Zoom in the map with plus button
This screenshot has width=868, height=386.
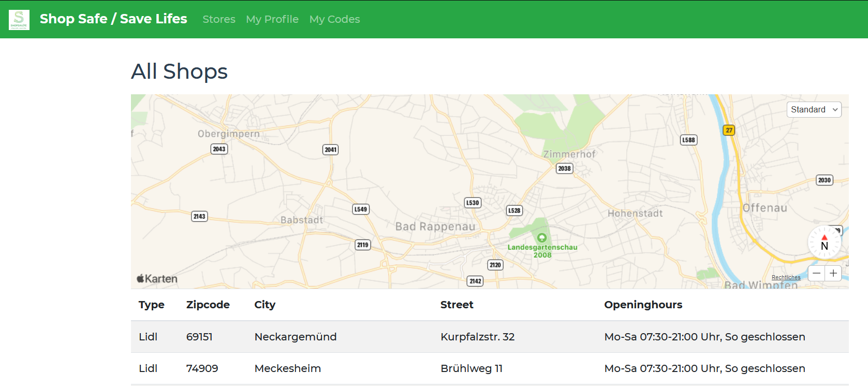pyautogui.click(x=833, y=273)
